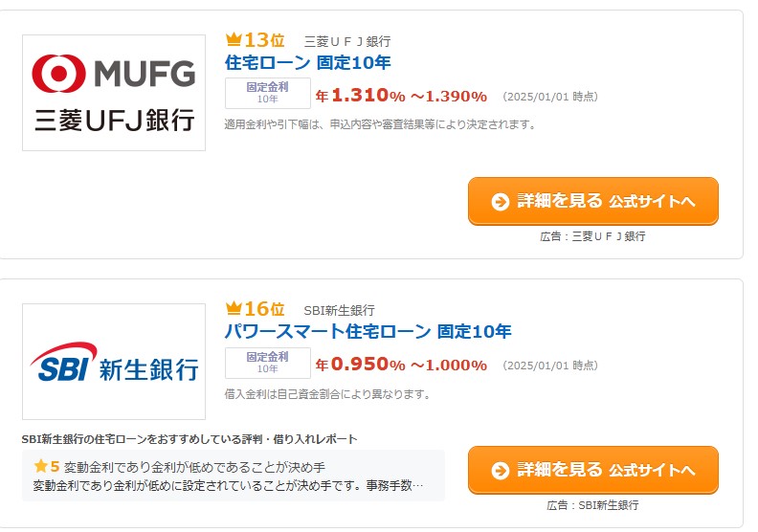Screen dimensions: 758x532
Task: Click the red MUFG circle emblem
Action: (x=59, y=74)
